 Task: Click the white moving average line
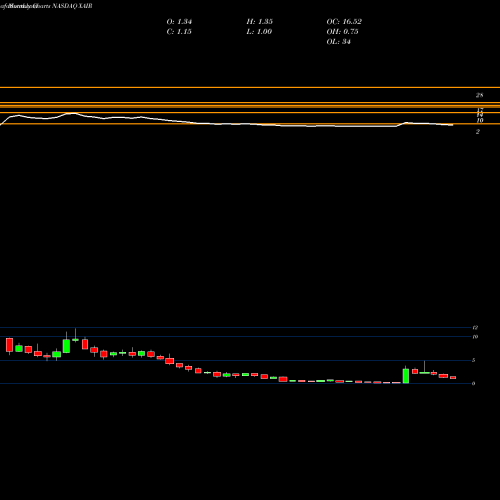(227, 124)
